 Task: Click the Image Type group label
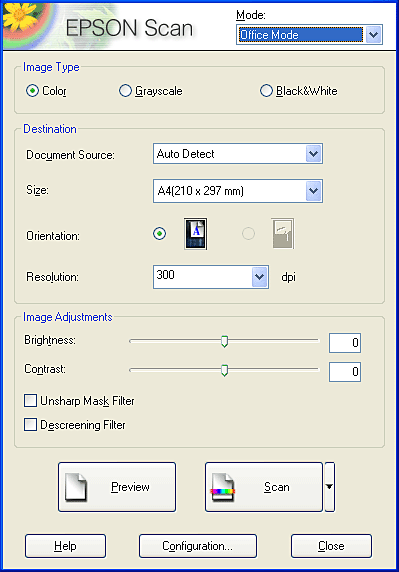point(51,67)
